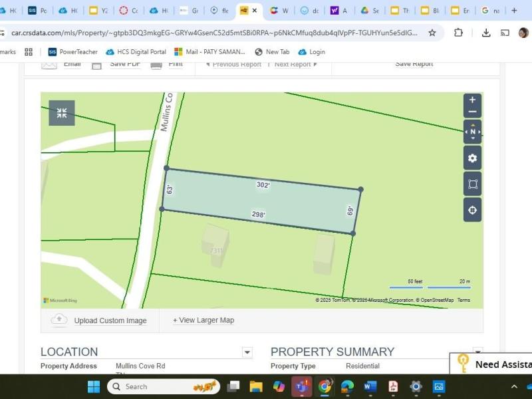Select the highlighted parcel on the map

[261, 200]
